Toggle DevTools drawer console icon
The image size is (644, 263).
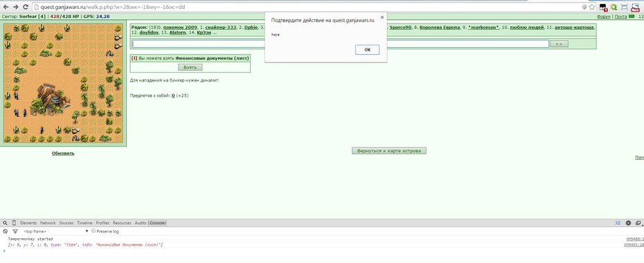click(x=617, y=223)
